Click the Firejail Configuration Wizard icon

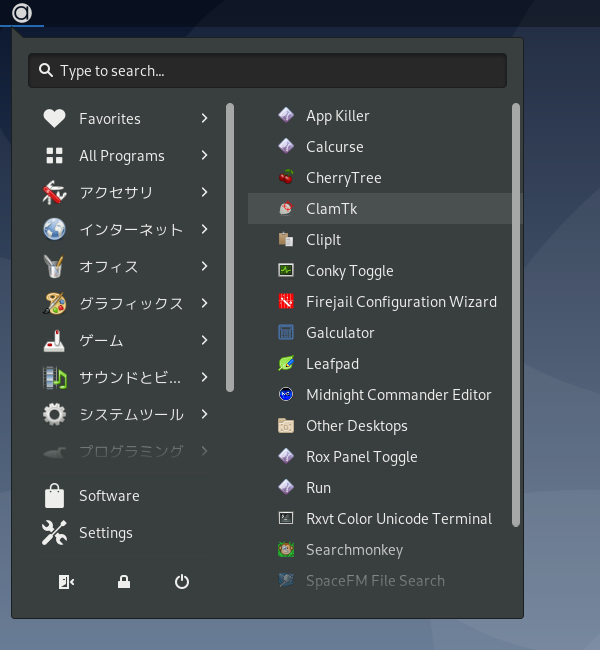click(286, 301)
